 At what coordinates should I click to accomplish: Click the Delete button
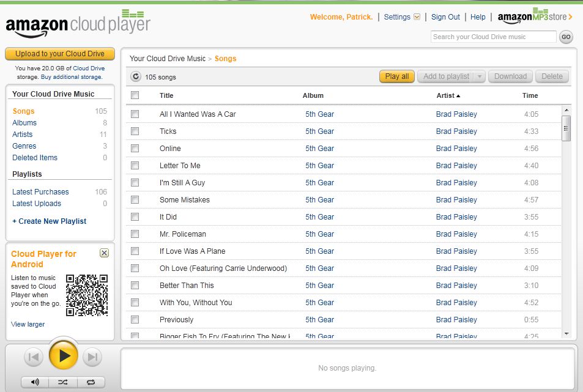(x=552, y=76)
